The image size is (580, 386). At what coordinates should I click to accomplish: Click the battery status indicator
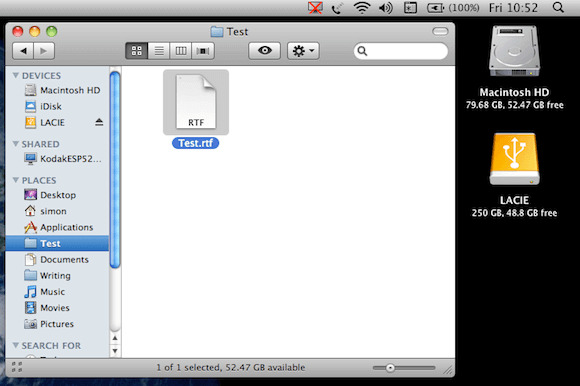[x=453, y=8]
